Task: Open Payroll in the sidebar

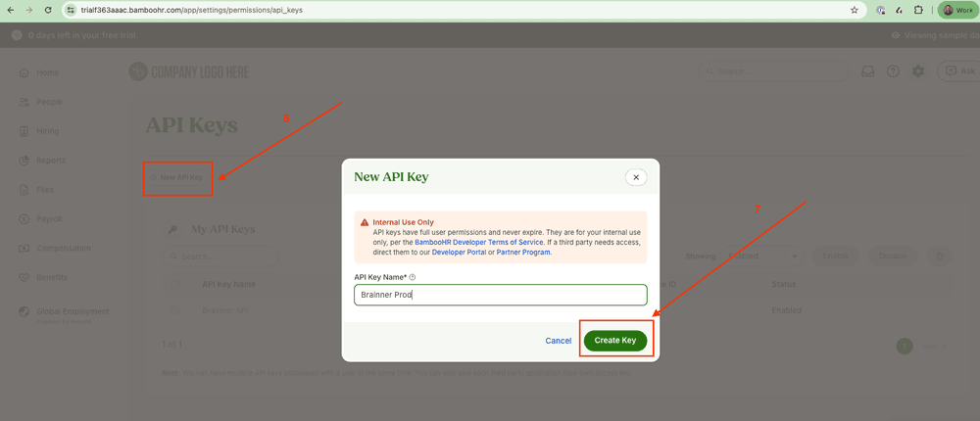Action: (x=49, y=219)
